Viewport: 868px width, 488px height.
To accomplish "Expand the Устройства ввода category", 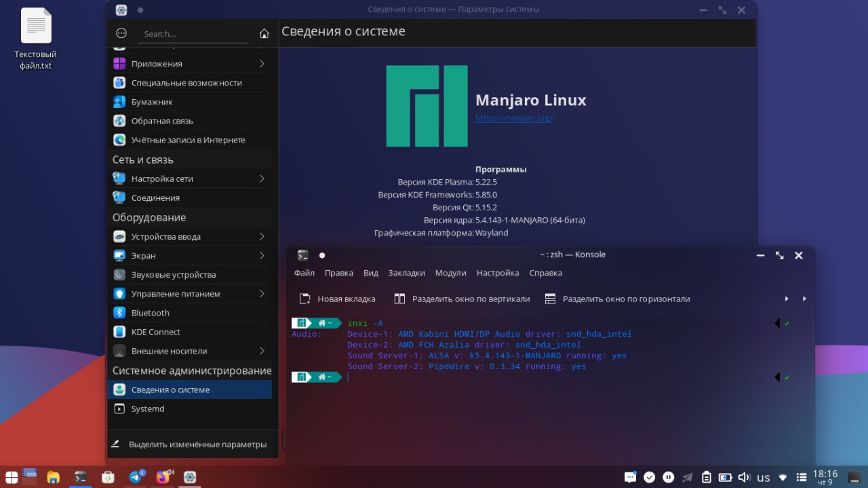I will (x=189, y=236).
